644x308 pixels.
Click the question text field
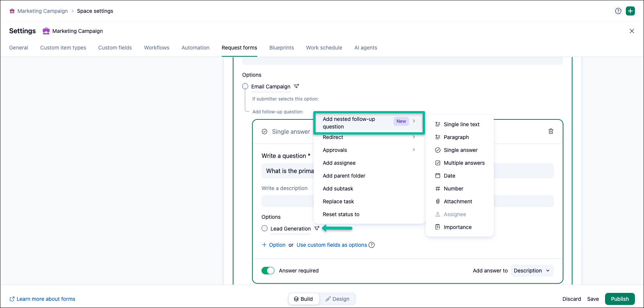click(x=408, y=171)
